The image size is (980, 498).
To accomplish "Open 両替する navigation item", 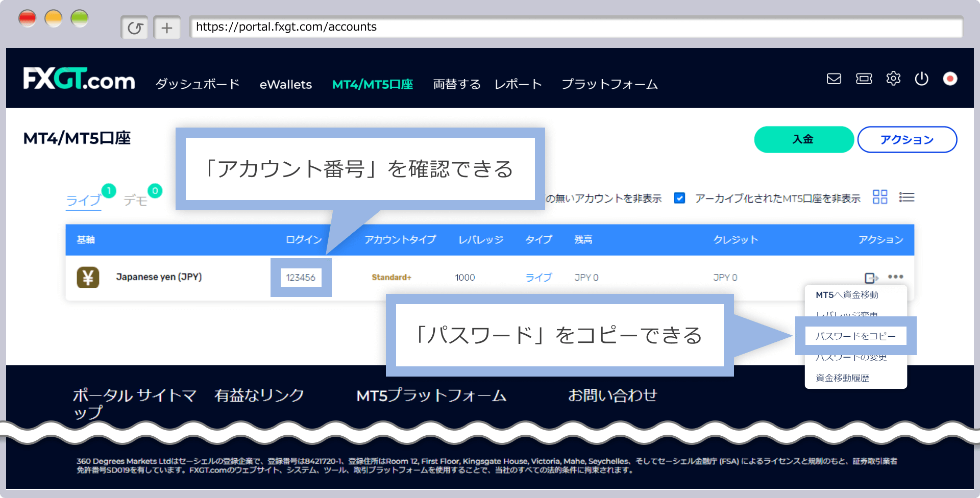I will click(457, 84).
